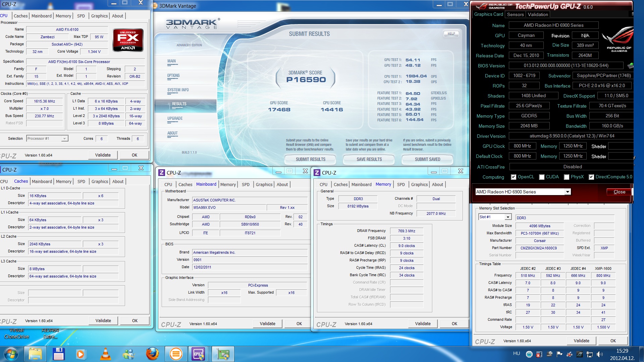Image resolution: width=644 pixels, height=362 pixels.
Task: Open the Virtual CloneDrive desktop shortcut
Action: point(17,334)
